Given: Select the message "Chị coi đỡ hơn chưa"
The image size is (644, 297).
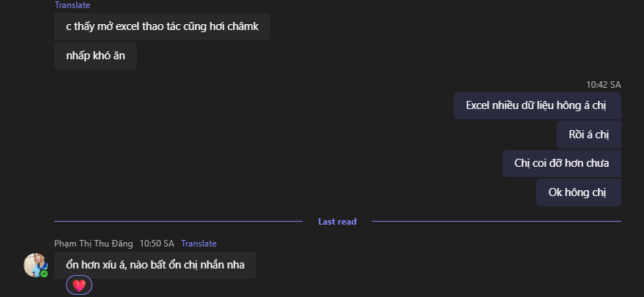Looking at the screenshot, I should coord(561,163).
